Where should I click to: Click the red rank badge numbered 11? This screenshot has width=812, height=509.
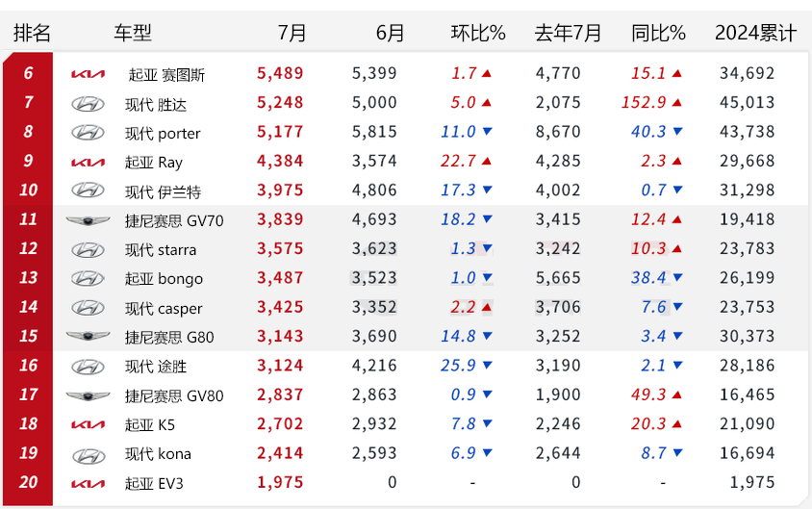(28, 219)
